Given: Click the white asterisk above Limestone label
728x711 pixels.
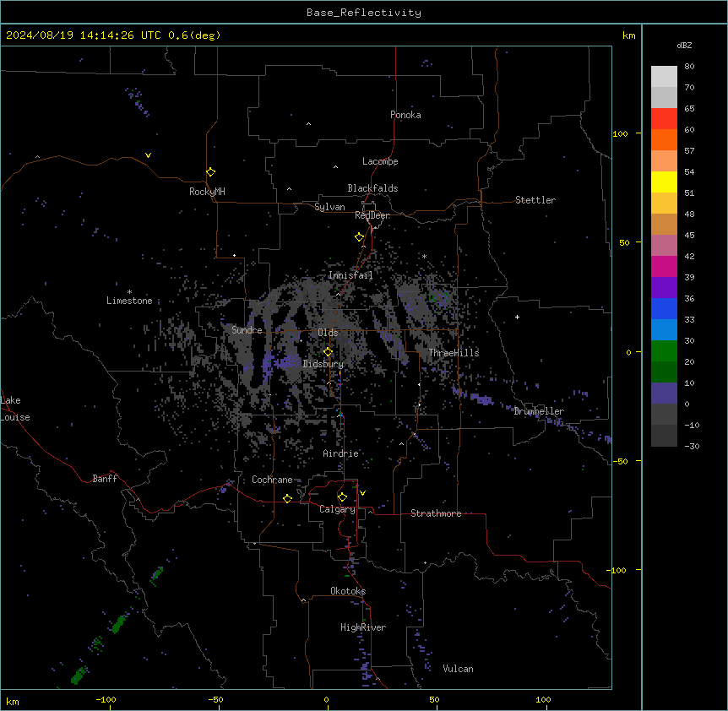Looking at the screenshot, I should pyautogui.click(x=129, y=292).
